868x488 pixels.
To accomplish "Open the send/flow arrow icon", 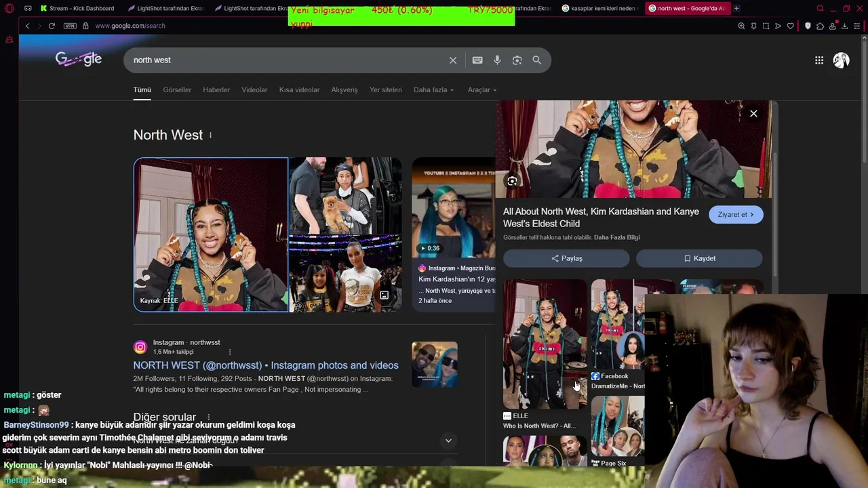I will tap(778, 26).
